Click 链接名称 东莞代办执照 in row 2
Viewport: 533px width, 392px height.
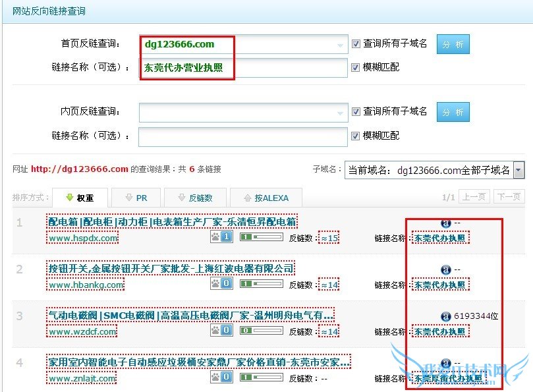point(440,285)
